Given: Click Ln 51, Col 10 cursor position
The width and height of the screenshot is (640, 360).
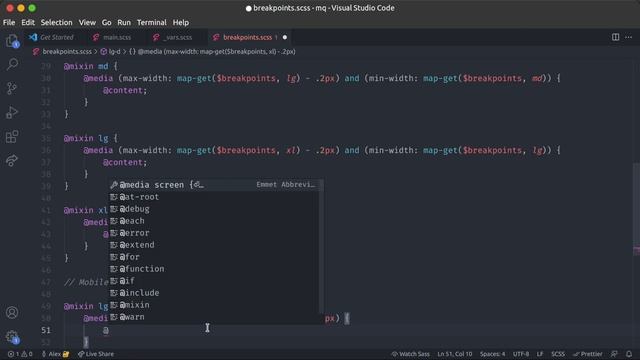Looking at the screenshot, I should (x=455, y=354).
